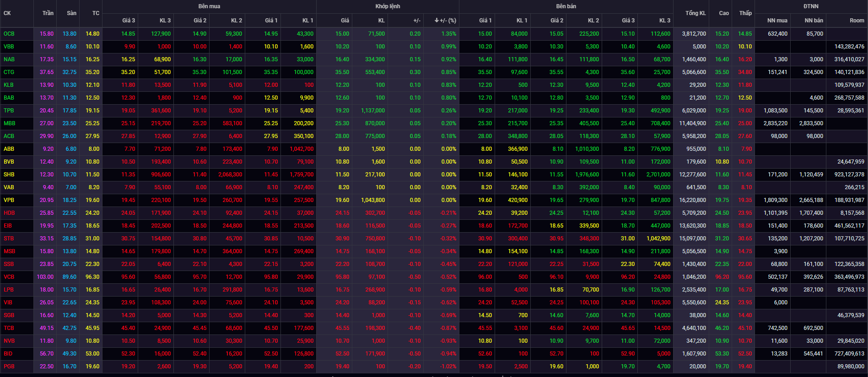868x377 pixels.
Task: Sort by the +/- (%) column arrow
Action: [437, 21]
